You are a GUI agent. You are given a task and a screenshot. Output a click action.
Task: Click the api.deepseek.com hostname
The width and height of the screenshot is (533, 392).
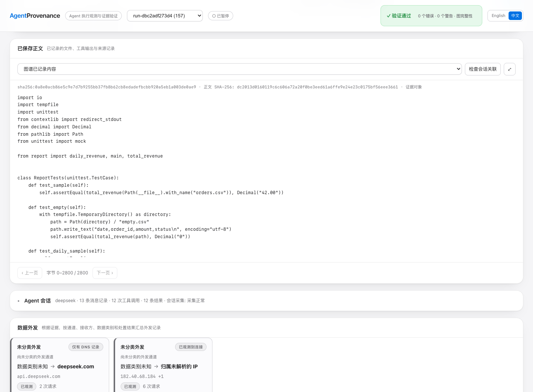tap(38, 376)
